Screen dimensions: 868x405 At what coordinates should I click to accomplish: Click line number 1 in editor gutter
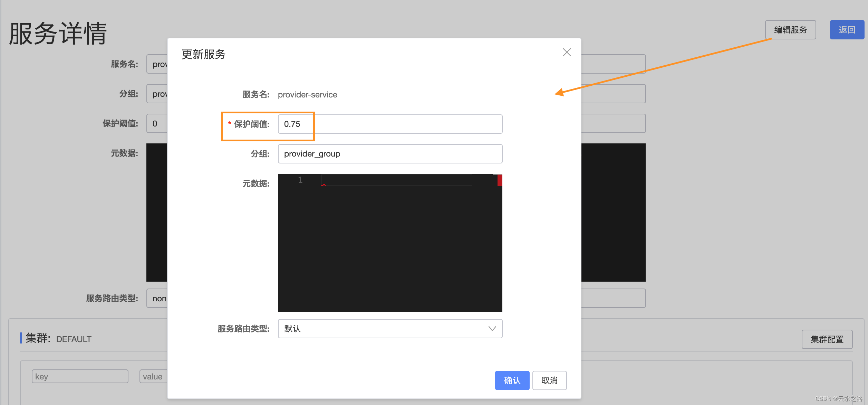[300, 180]
